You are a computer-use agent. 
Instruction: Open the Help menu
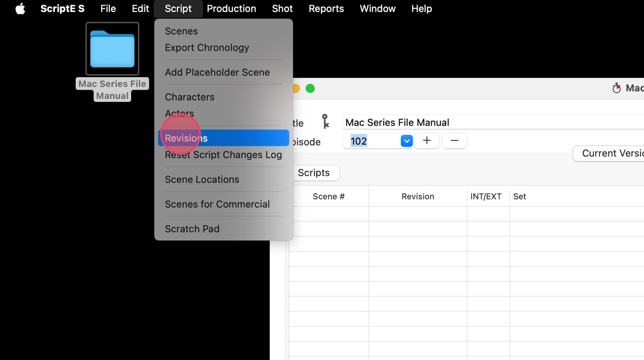click(x=421, y=9)
